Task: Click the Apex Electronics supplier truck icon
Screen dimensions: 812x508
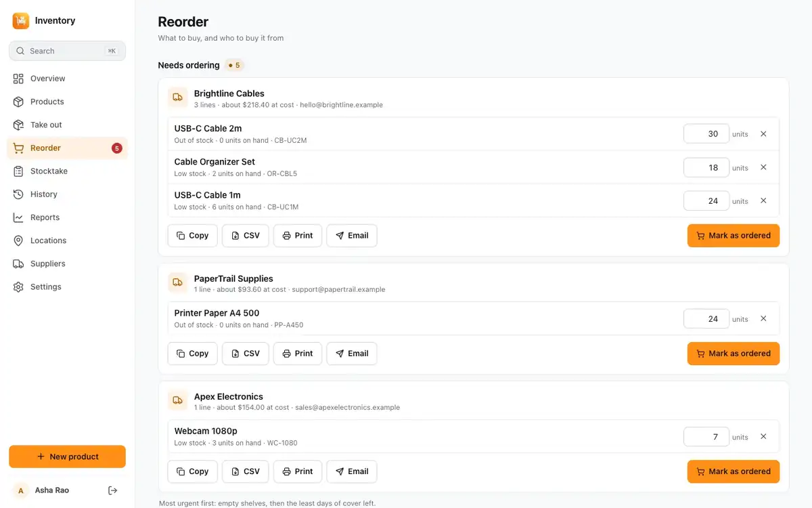Action: [178, 400]
